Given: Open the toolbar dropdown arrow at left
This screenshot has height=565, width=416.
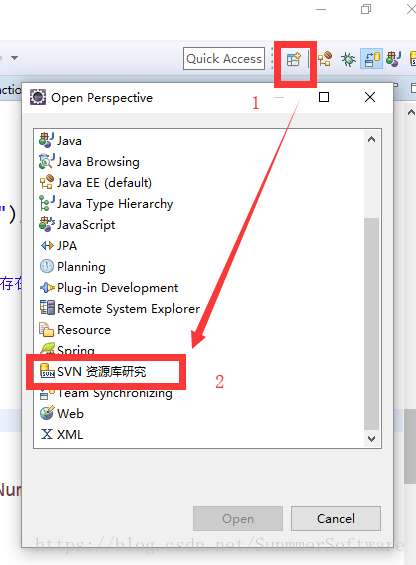Looking at the screenshot, I should 14,58.
